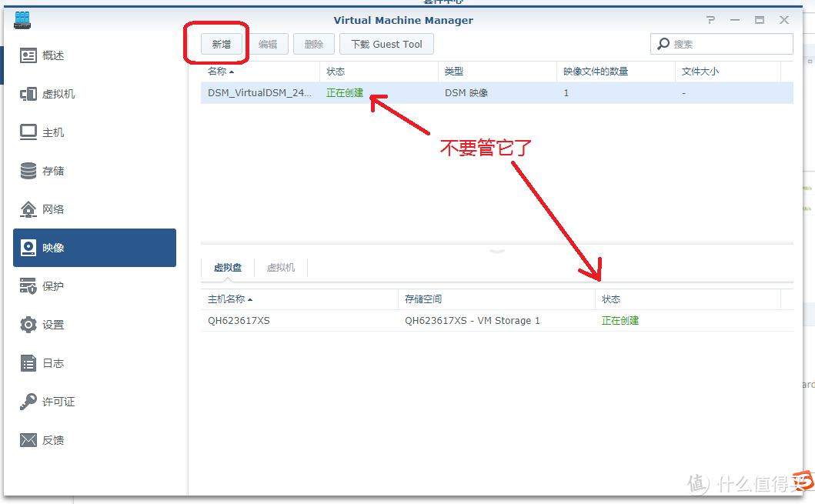Screen dimensions: 815x504
Task: Open help with the question mark icon
Action: click(710, 20)
